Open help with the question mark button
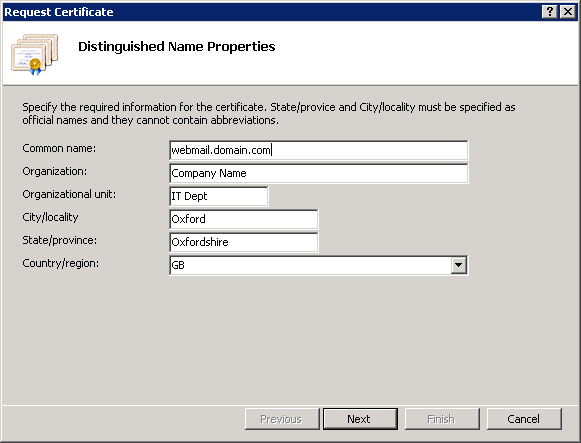 [x=550, y=12]
